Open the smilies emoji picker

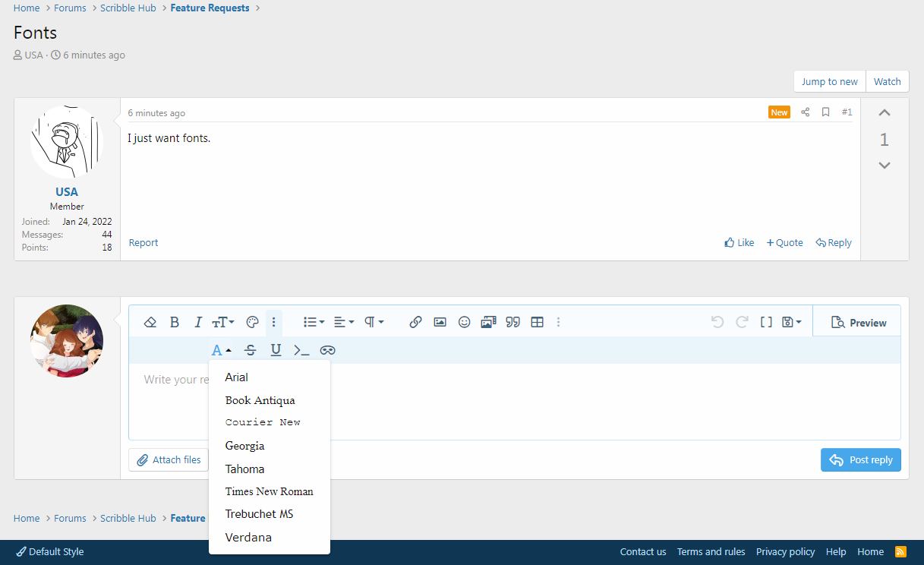click(464, 322)
